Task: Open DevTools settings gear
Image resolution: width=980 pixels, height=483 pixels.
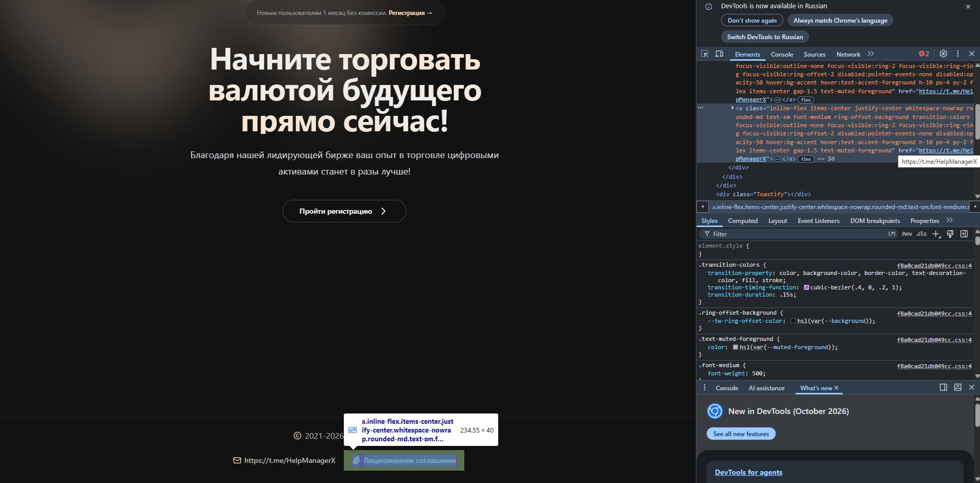Action: 943,54
